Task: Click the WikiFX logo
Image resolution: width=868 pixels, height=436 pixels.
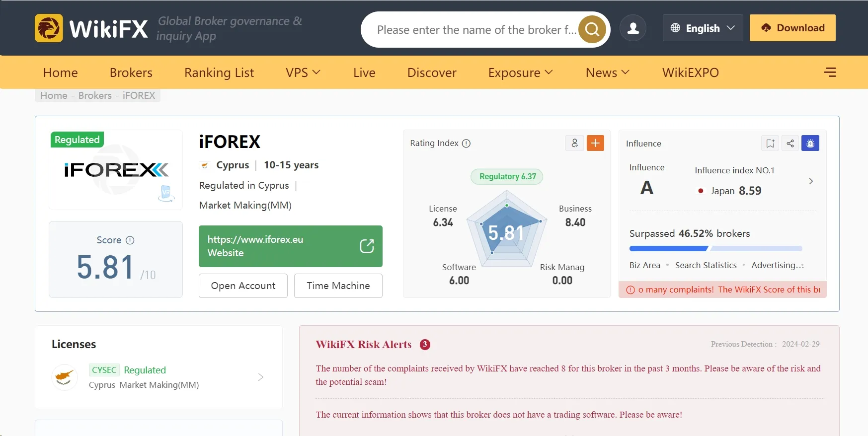Action: [x=91, y=28]
